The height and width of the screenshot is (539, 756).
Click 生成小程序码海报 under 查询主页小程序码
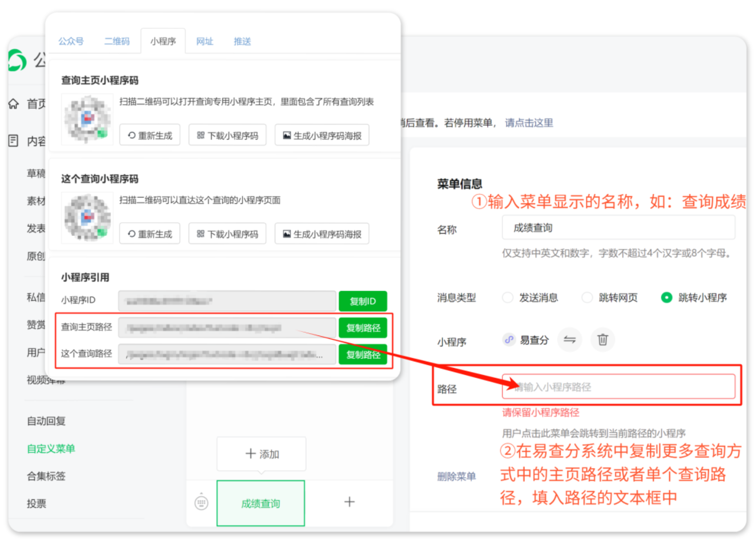coord(322,135)
